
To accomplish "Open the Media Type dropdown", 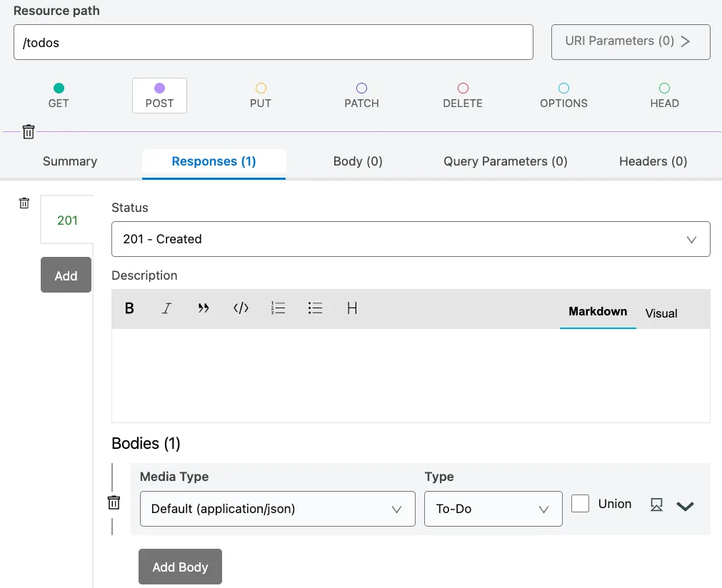I will pos(278,509).
